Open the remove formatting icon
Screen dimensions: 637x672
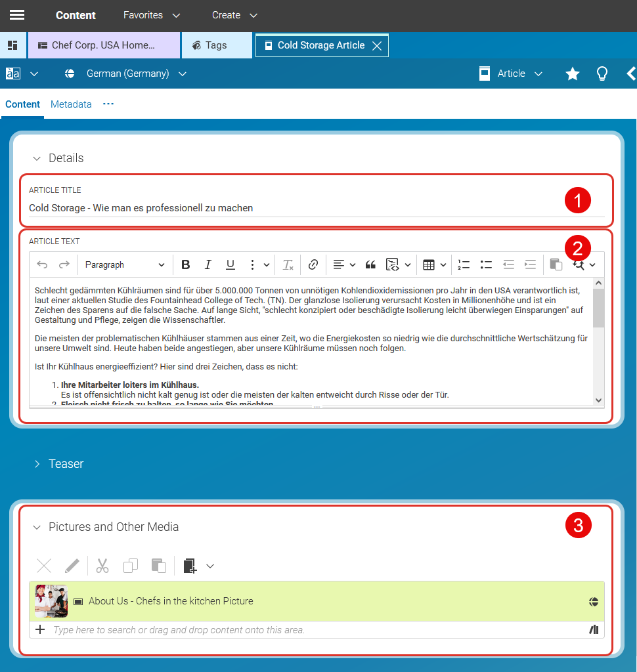click(287, 264)
